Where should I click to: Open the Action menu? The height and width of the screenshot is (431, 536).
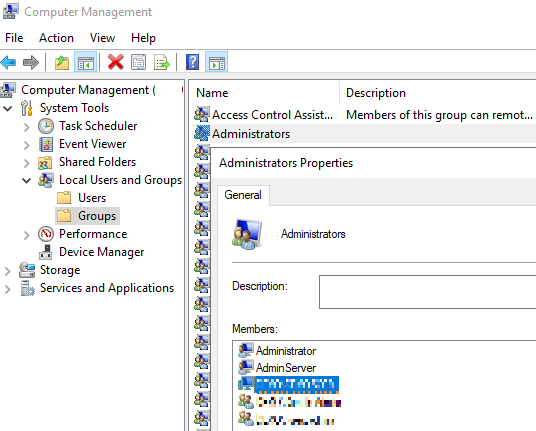tap(56, 38)
